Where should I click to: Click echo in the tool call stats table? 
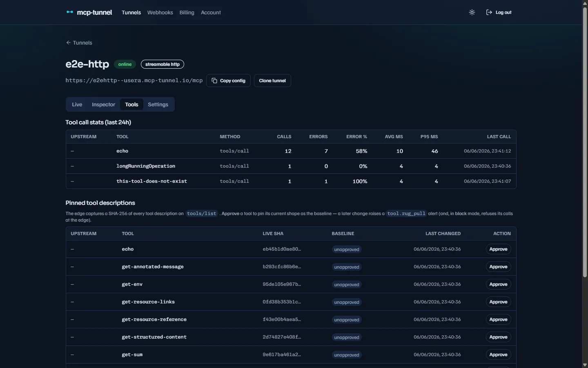pos(122,151)
